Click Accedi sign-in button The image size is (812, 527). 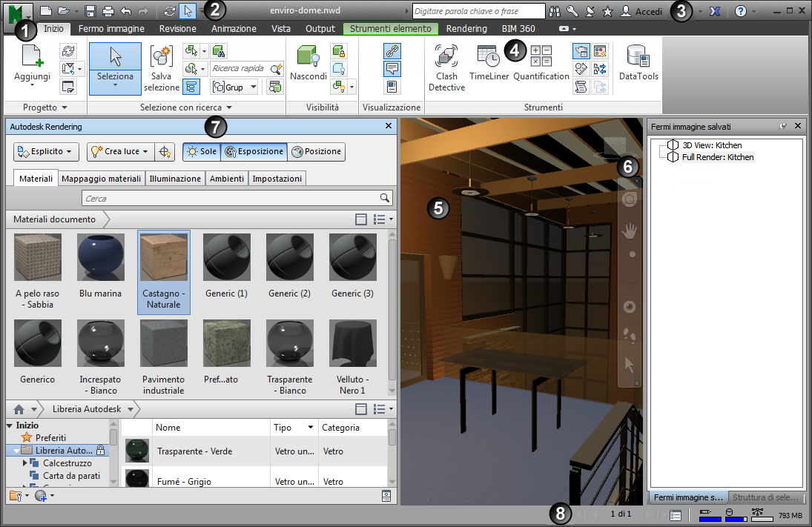[641, 11]
